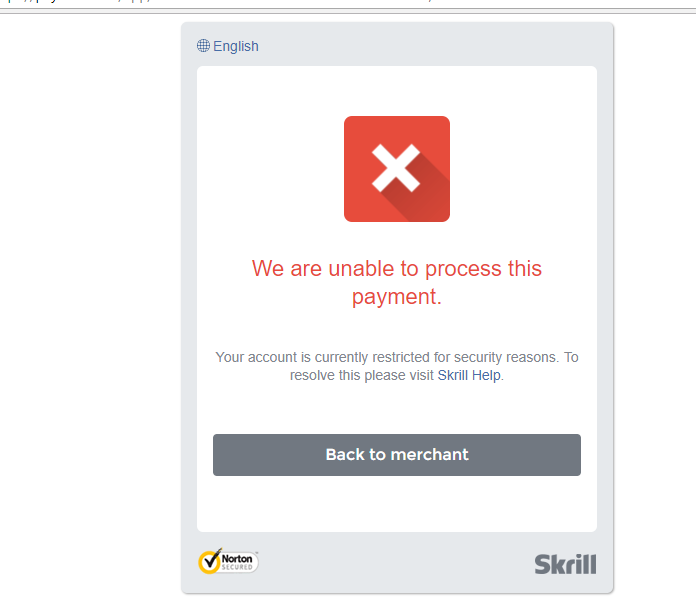The width and height of the screenshot is (696, 610).
Task: Click the empty white area below Back to merchant
Action: [x=397, y=504]
